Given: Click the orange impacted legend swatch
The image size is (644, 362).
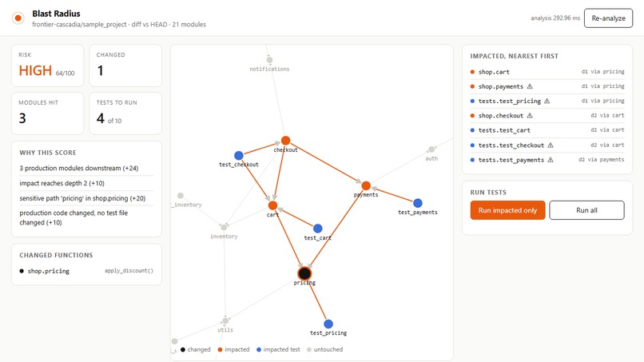Looking at the screenshot, I should [x=220, y=350].
